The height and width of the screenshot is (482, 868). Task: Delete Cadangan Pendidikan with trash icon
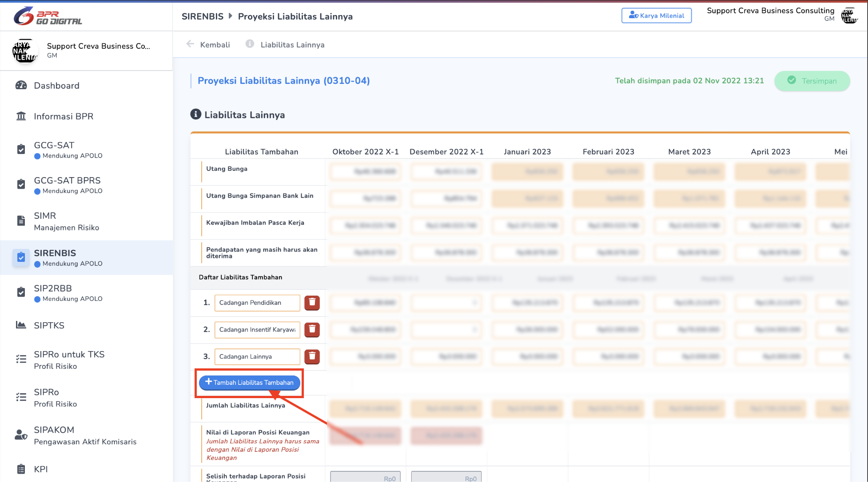(312, 303)
